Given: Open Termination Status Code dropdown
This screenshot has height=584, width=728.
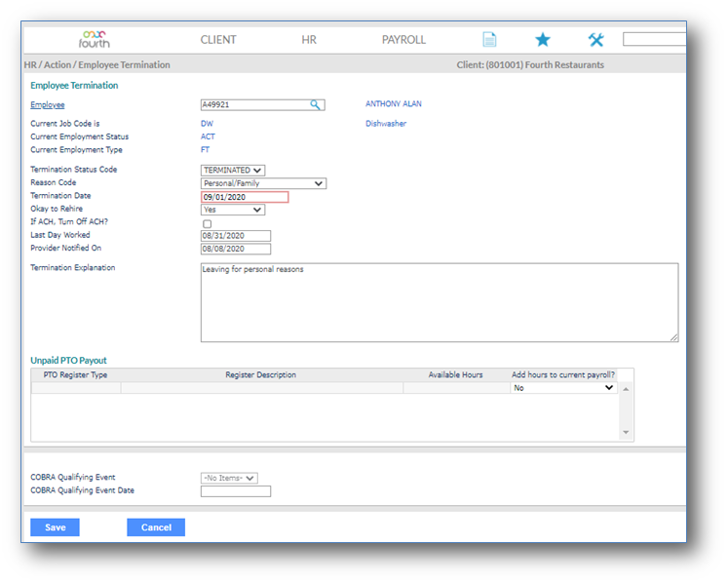Looking at the screenshot, I should click(x=233, y=170).
